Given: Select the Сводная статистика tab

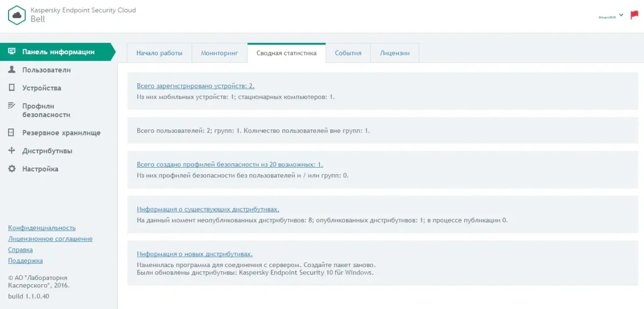Looking at the screenshot, I should click(x=287, y=53).
